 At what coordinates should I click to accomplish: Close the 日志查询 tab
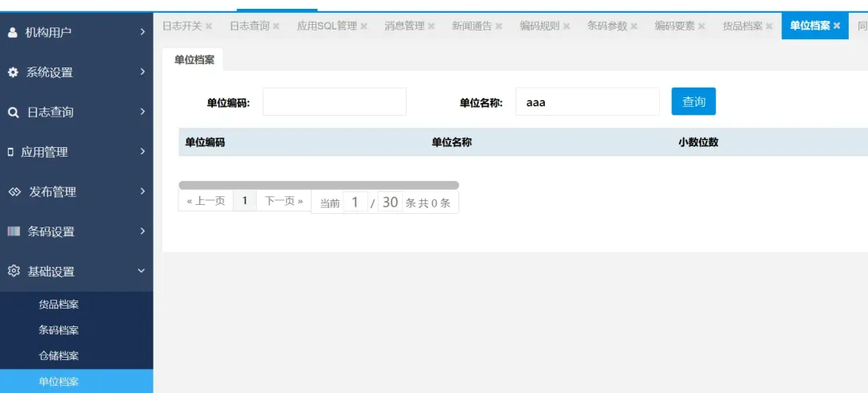pyautogui.click(x=276, y=26)
